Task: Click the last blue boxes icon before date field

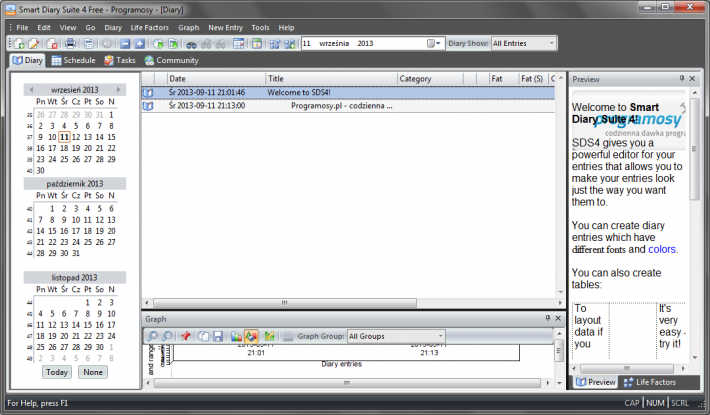Action: [x=289, y=44]
